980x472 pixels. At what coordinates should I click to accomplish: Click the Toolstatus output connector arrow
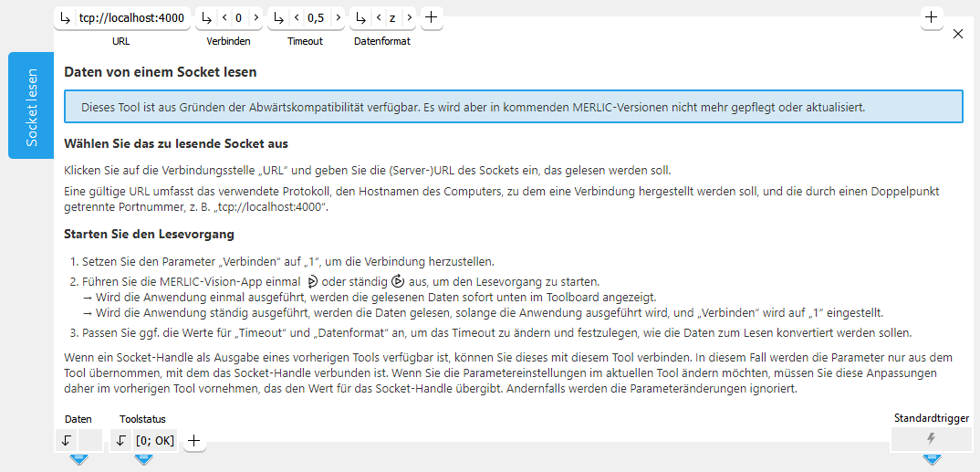(x=122, y=440)
